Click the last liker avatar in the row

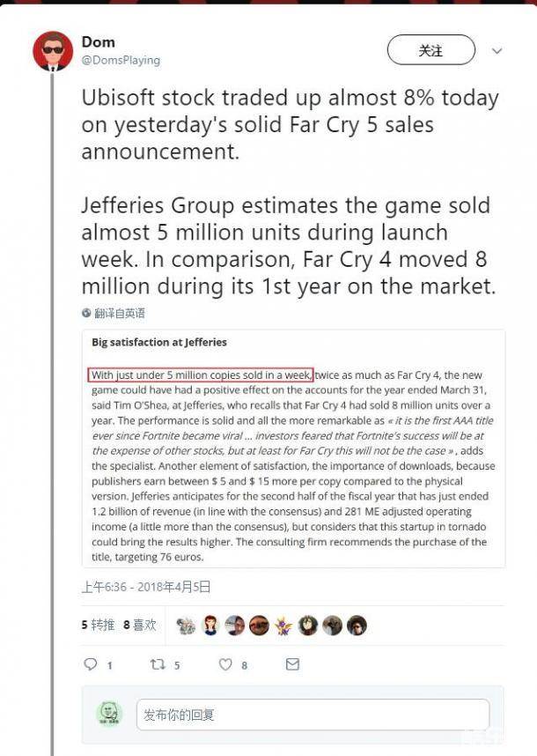[357, 626]
